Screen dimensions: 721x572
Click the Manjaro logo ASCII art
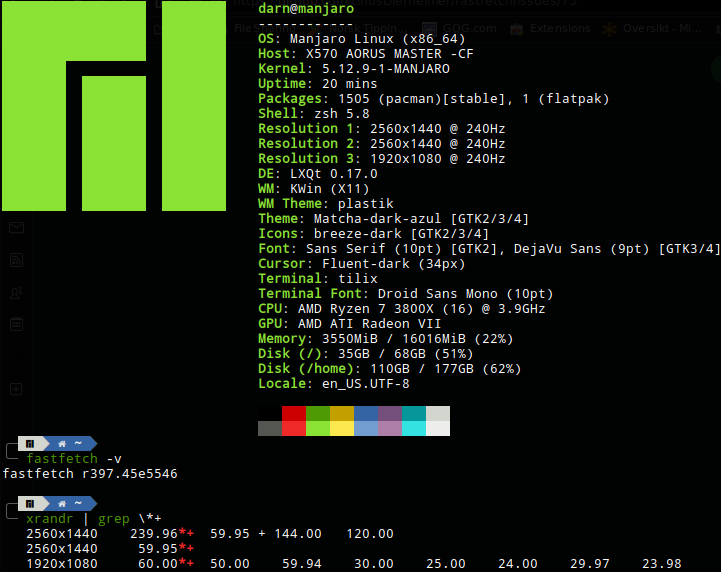click(114, 106)
